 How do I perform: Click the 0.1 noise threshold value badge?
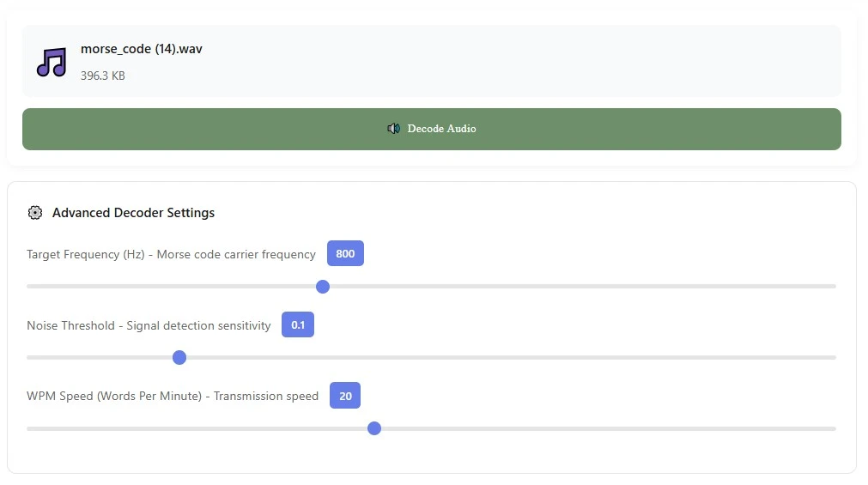coord(298,325)
